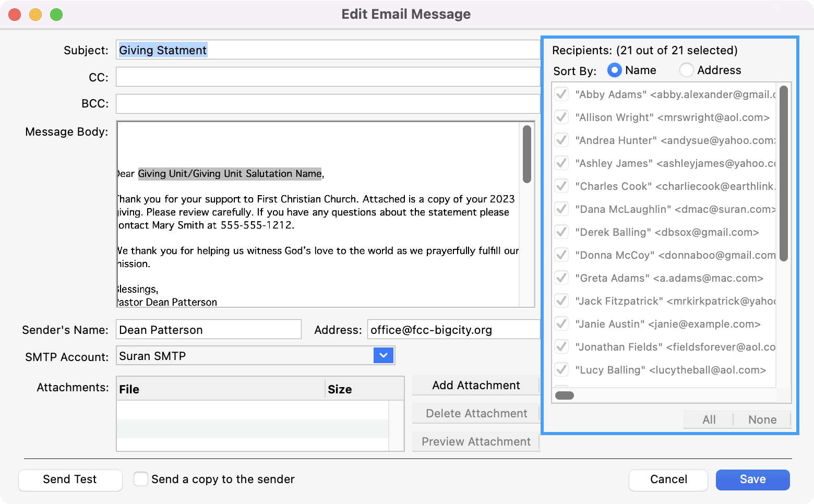Click the Save button
814x504 pixels.
pos(752,479)
